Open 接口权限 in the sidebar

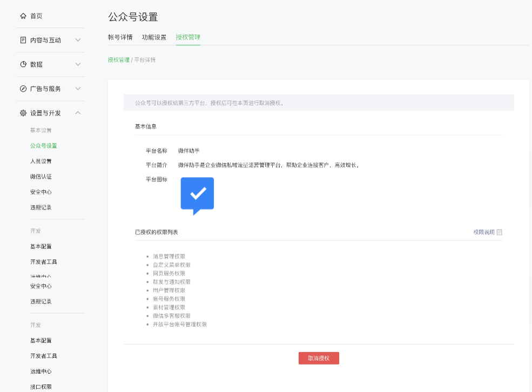click(x=41, y=387)
